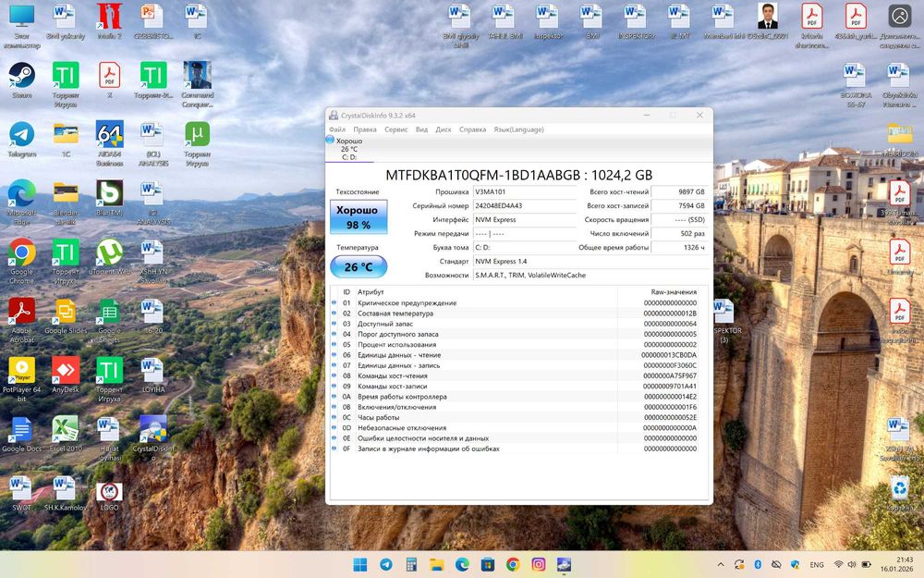Open the Google Chrome desktop shortcut
The width and height of the screenshot is (924, 578).
click(22, 262)
